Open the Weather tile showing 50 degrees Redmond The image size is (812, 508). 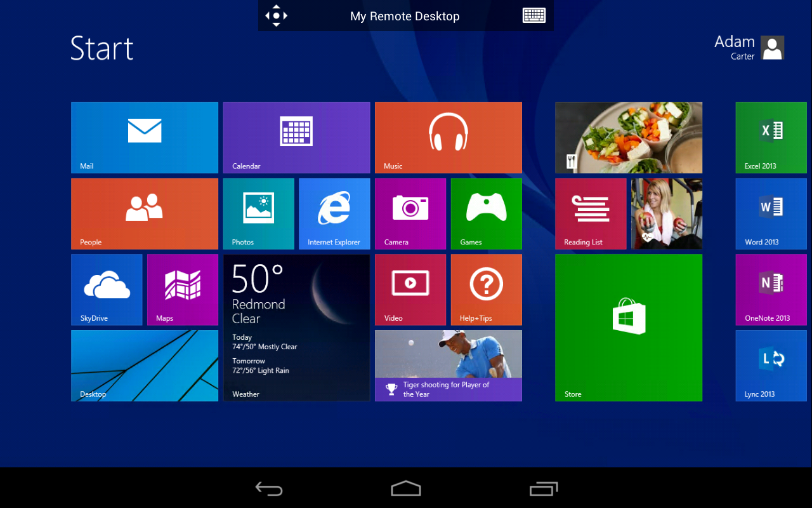click(x=296, y=328)
